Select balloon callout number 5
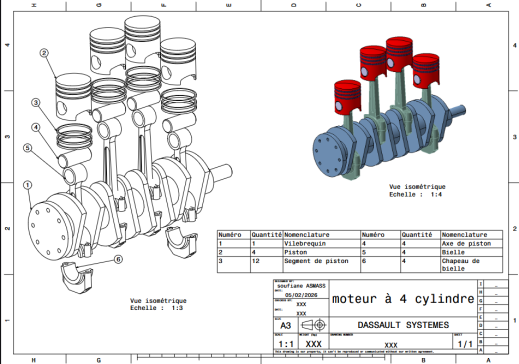519x364 pixels. (28, 148)
